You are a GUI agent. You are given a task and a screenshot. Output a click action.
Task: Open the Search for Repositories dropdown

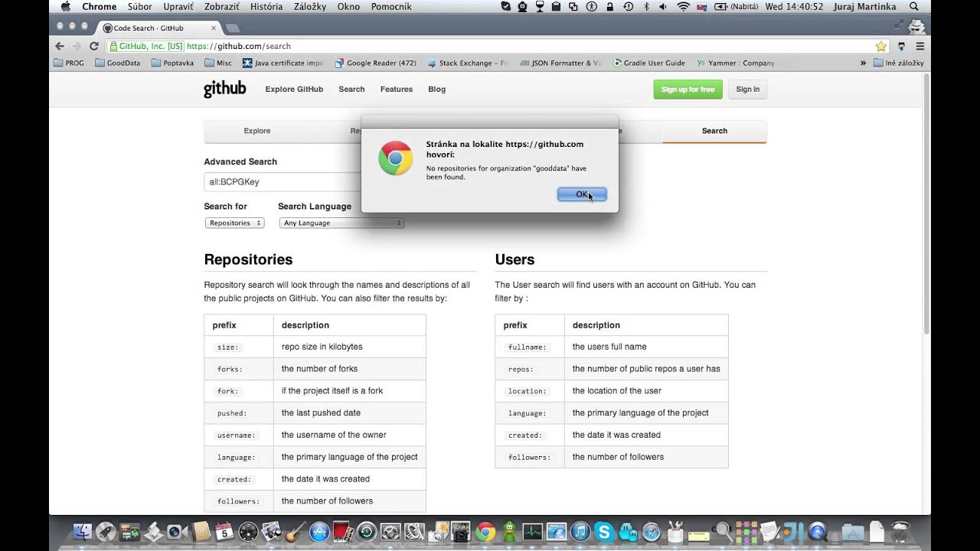coord(234,223)
